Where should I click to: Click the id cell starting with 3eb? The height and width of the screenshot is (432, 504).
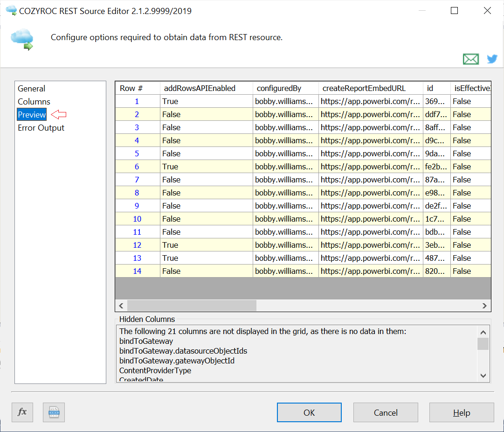point(436,245)
